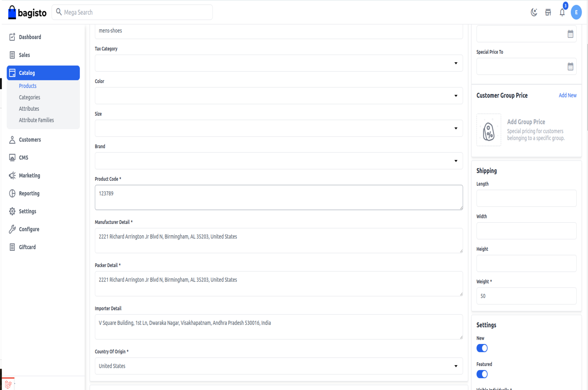The height and width of the screenshot is (390, 588).
Task: Open the Country Of Origin dropdown
Action: click(x=278, y=366)
